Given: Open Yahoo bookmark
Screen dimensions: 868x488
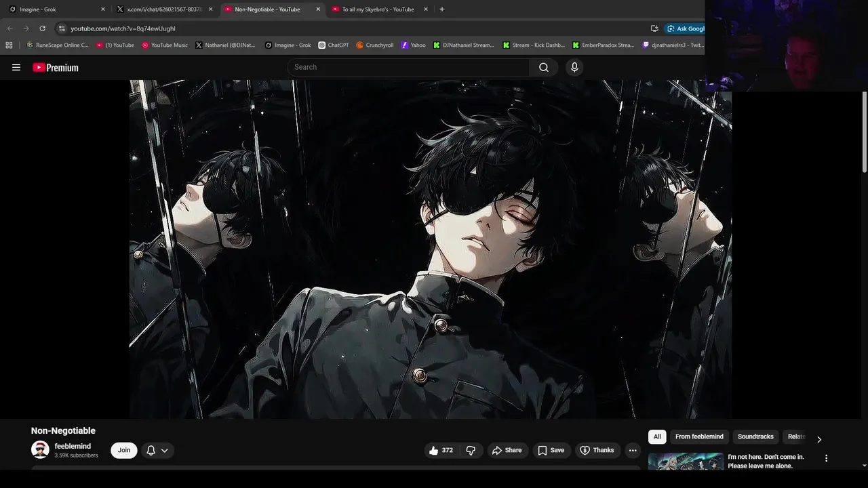Looking at the screenshot, I should point(413,45).
